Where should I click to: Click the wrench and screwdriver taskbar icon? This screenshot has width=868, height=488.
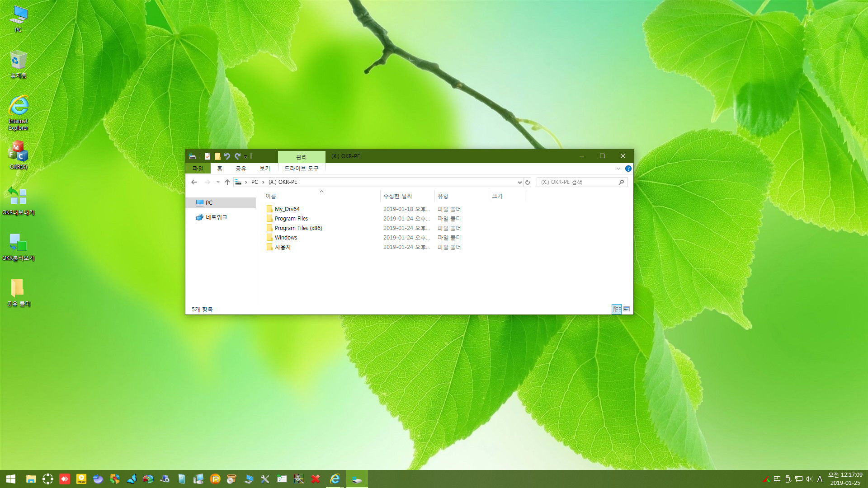(x=265, y=479)
